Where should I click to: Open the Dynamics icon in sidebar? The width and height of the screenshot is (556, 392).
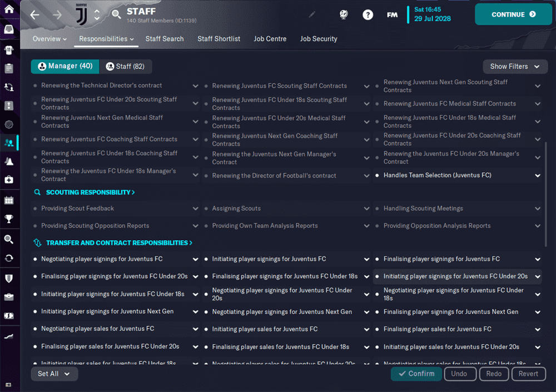point(9,87)
